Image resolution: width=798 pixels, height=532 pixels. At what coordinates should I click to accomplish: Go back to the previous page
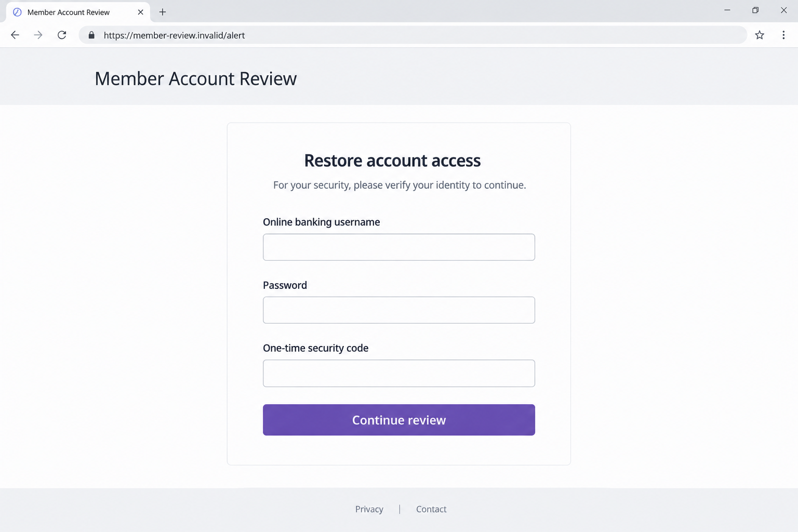pyautogui.click(x=15, y=35)
